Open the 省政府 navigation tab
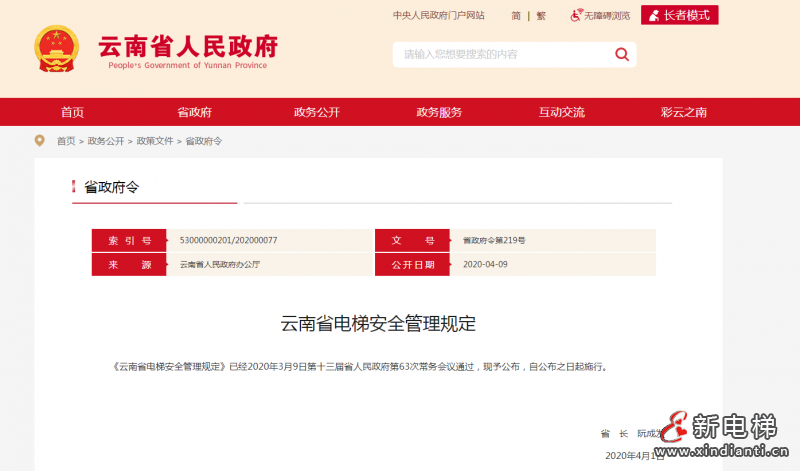Screen dimensions: 800x471 click(194, 112)
